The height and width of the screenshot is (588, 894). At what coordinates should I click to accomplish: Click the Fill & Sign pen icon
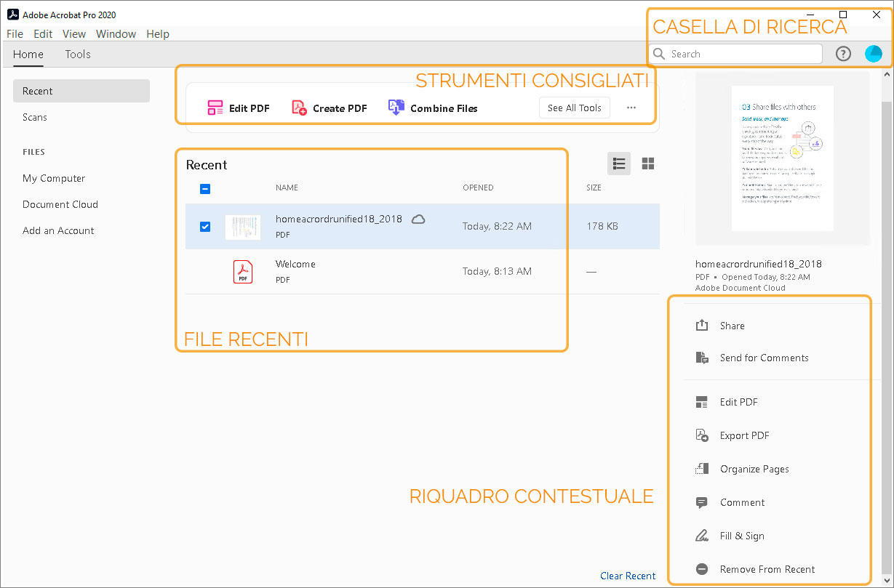click(702, 536)
